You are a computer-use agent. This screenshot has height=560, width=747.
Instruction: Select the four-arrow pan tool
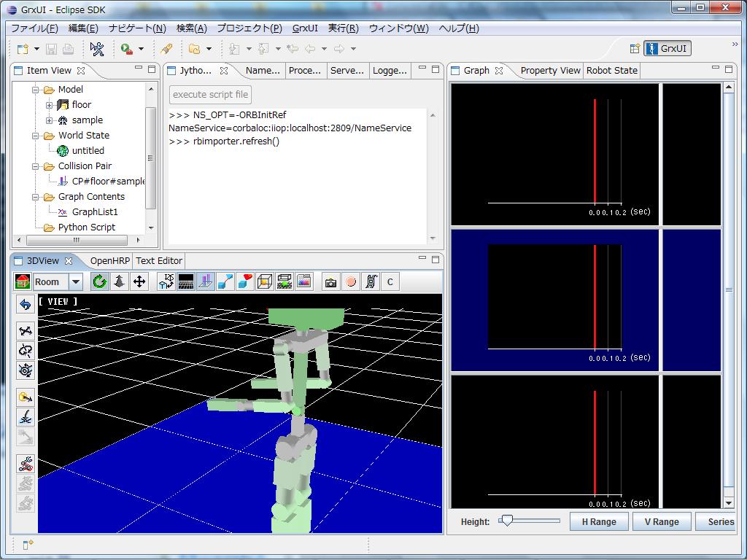(139, 281)
